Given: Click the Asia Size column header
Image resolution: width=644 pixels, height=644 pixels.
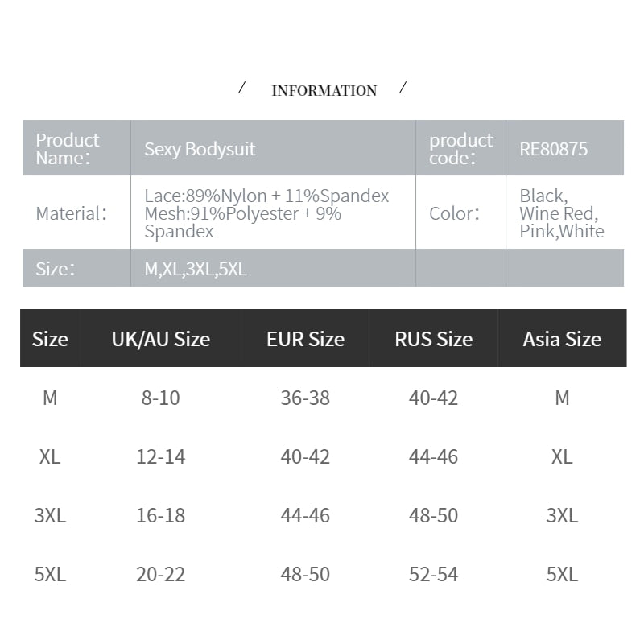Looking at the screenshot, I should (x=562, y=339).
